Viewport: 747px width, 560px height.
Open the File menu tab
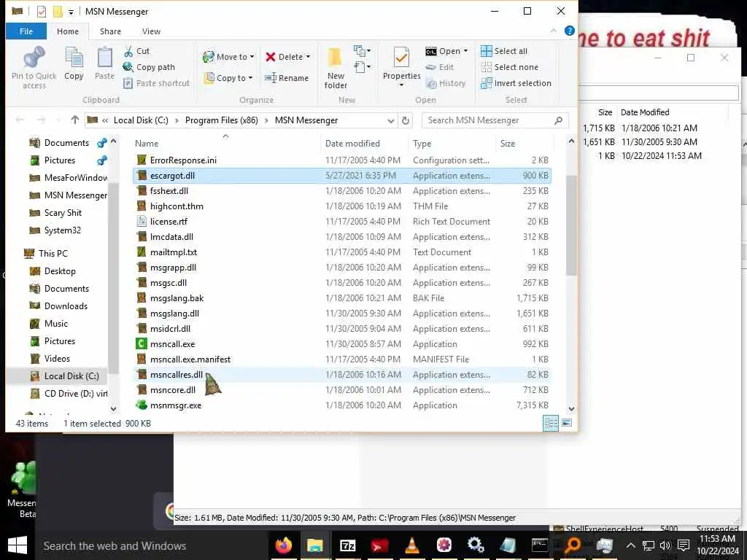point(26,31)
